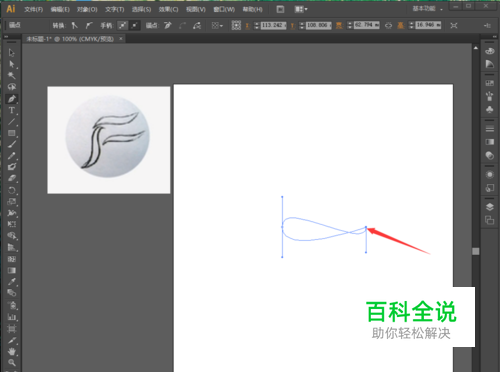Screen dimensions: 500x372
Task: Open the 帮助(H) menu
Action: [252, 9]
